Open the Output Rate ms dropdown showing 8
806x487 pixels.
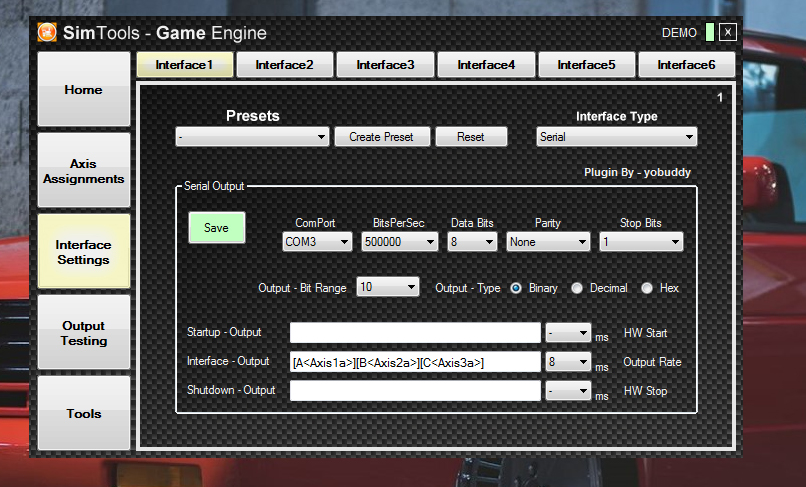point(569,362)
